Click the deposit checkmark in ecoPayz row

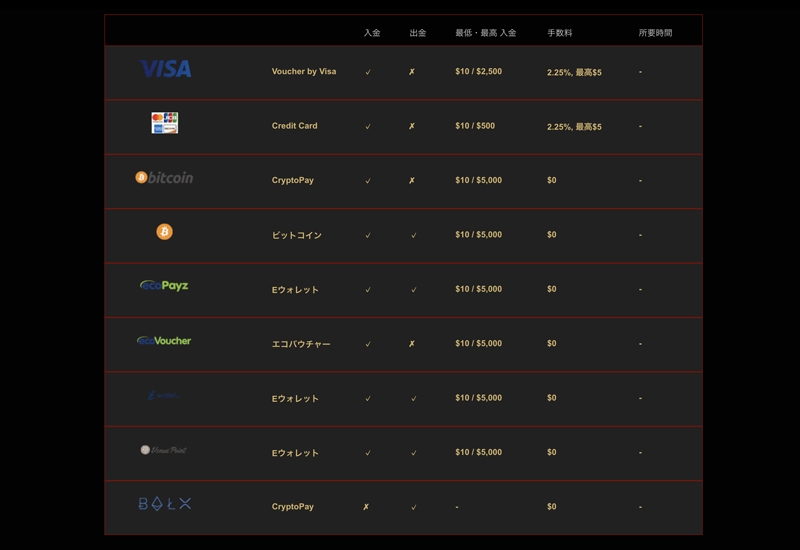pyautogui.click(x=368, y=290)
